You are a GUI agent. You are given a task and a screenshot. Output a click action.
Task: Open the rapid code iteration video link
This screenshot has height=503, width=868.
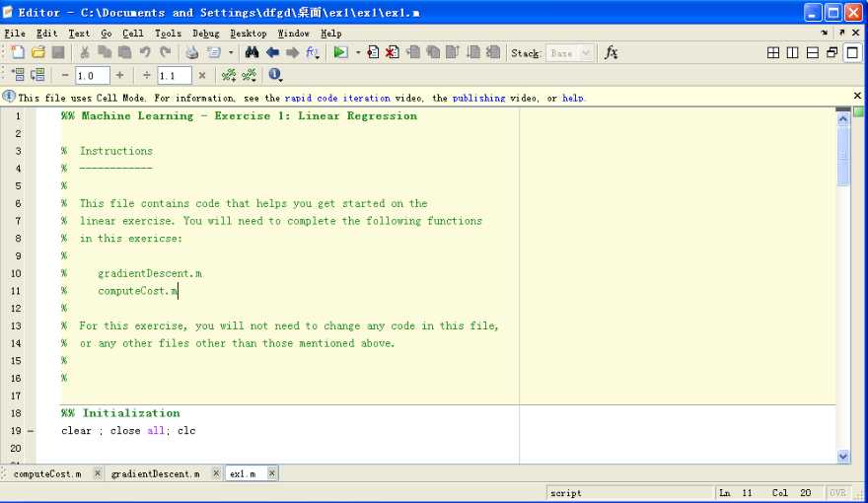[337, 98]
